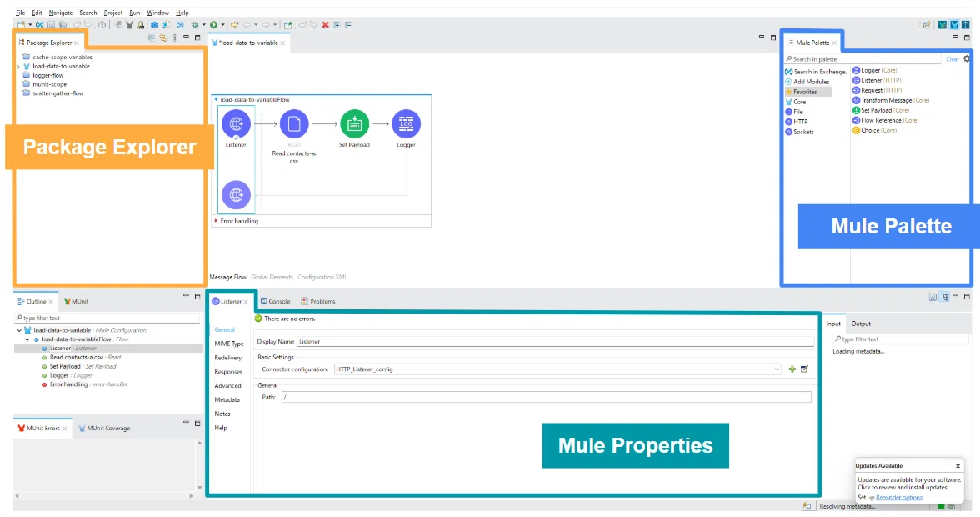980x517 pixels.
Task: Select the Read contacts-a.csv node icon
Action: (293, 123)
